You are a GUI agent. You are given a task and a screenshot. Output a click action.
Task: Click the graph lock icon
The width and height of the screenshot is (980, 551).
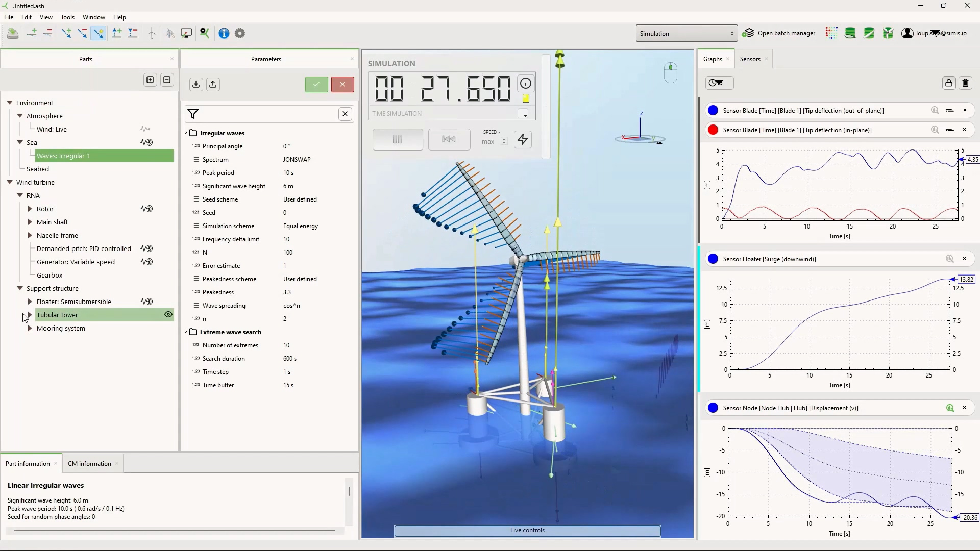click(x=949, y=83)
